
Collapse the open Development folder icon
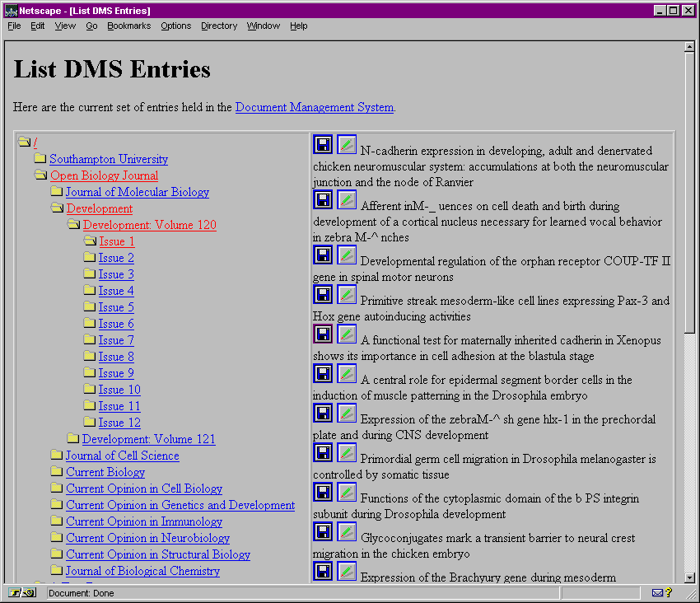coord(57,208)
